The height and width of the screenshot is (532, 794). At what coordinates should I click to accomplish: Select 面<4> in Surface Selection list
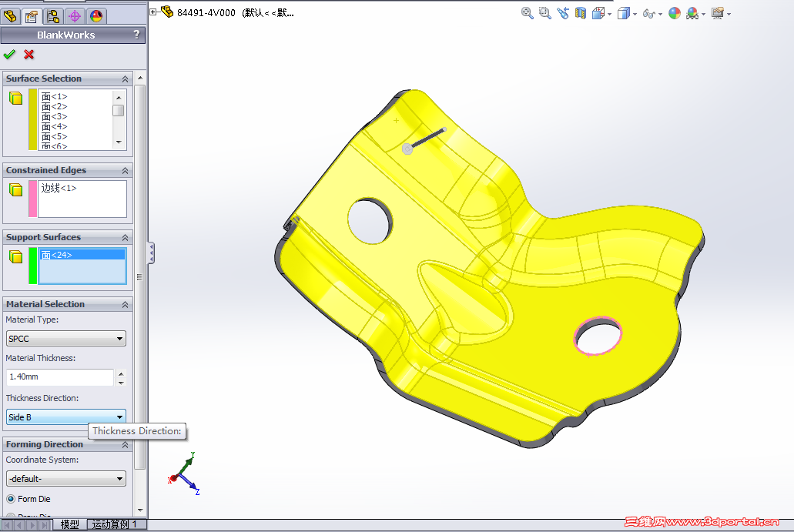(54, 126)
